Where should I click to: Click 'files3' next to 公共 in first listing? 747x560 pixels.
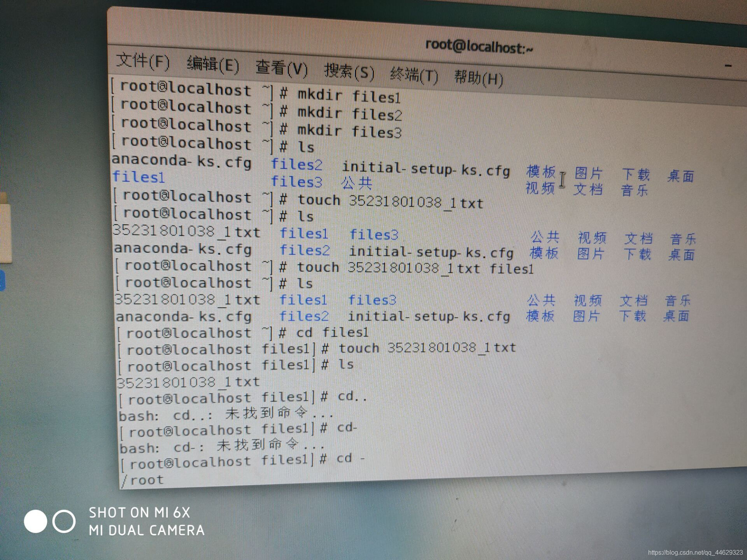(x=296, y=182)
